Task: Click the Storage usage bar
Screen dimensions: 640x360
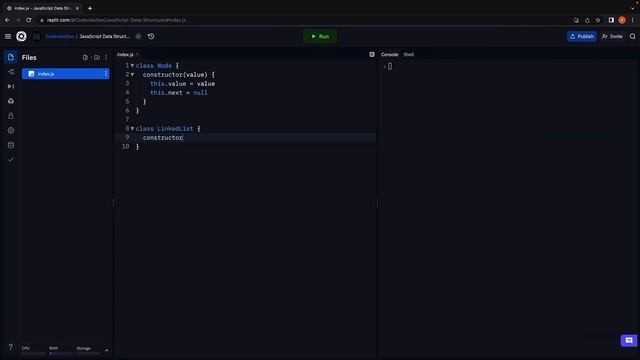Action: [88, 353]
